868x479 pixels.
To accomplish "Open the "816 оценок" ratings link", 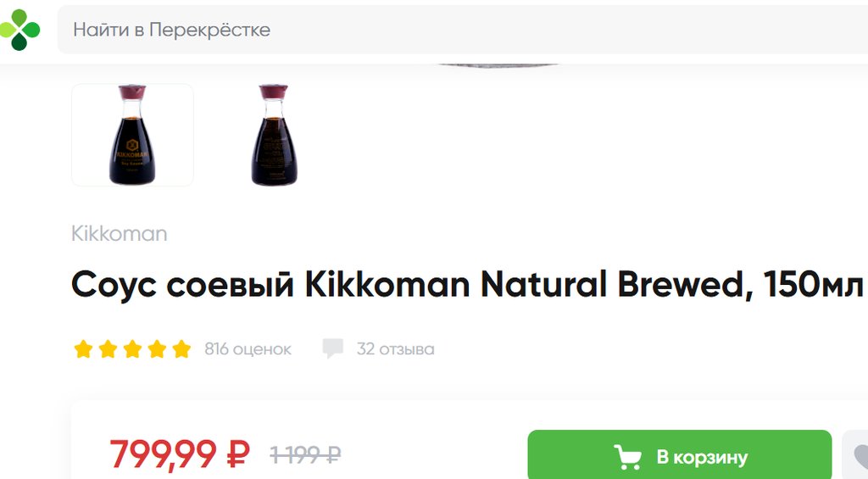I will 248,349.
